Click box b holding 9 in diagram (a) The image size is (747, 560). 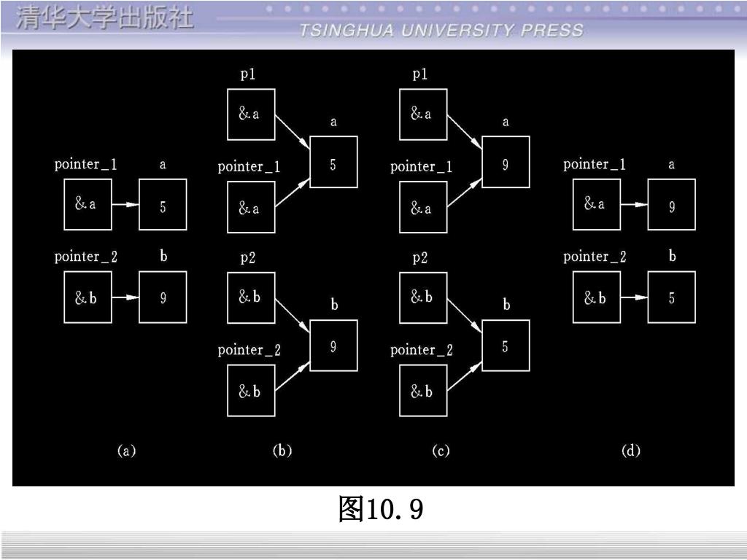[x=163, y=297]
